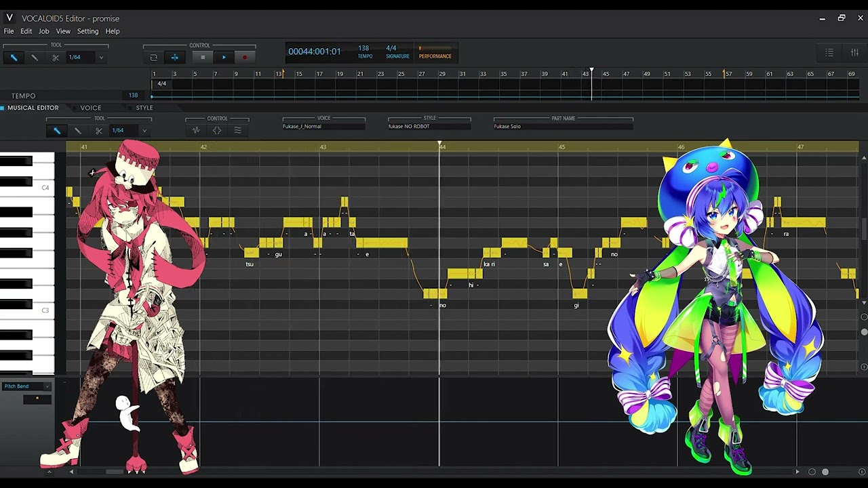Open the track list view icon
This screenshot has height=488, width=868.
tap(829, 53)
